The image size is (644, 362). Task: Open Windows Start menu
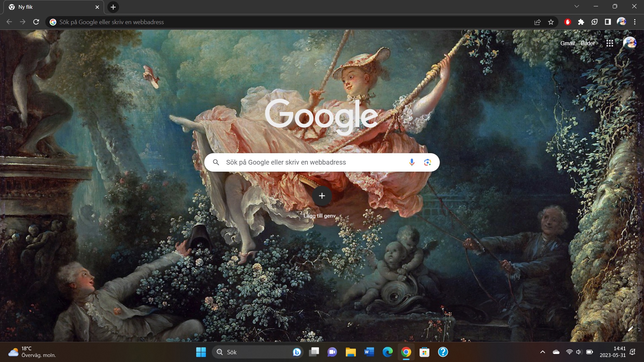(x=201, y=352)
